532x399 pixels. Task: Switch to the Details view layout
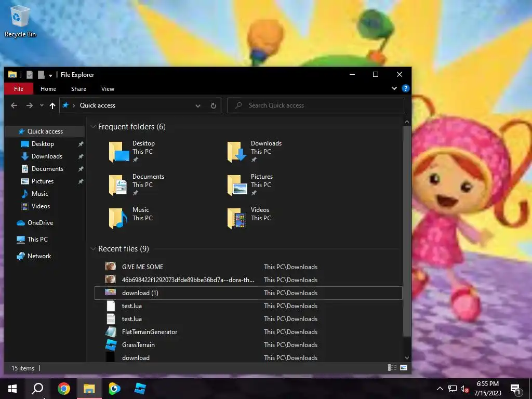pos(392,368)
